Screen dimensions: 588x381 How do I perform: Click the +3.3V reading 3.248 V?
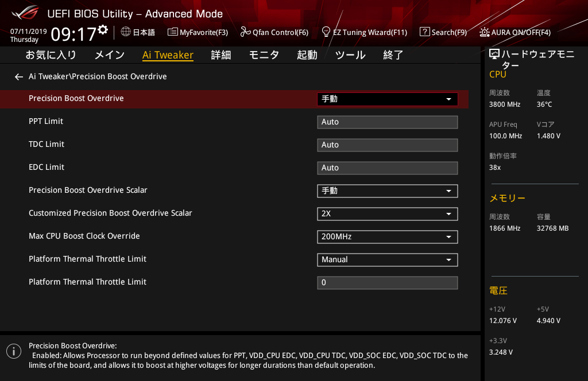click(x=501, y=352)
